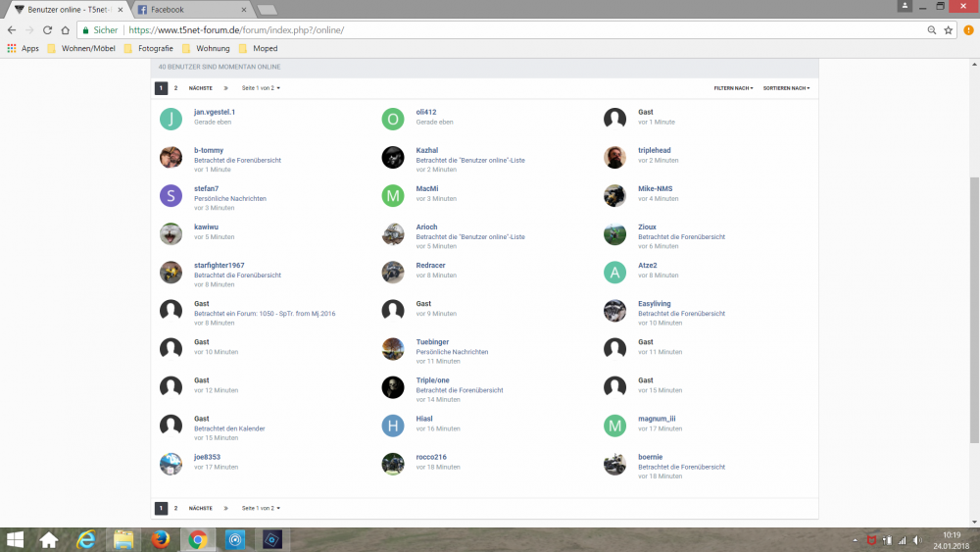
Task: Click the Chrome user profile icon
Action: click(905, 6)
